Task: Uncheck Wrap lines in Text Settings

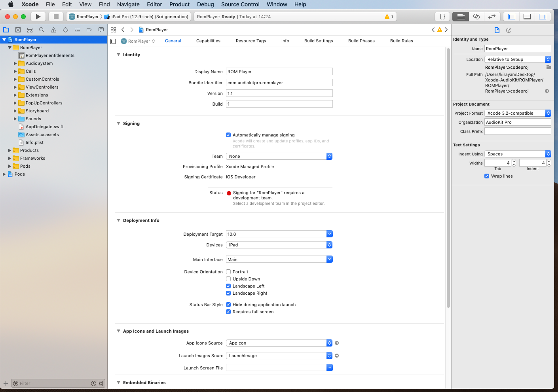Action: pyautogui.click(x=487, y=176)
